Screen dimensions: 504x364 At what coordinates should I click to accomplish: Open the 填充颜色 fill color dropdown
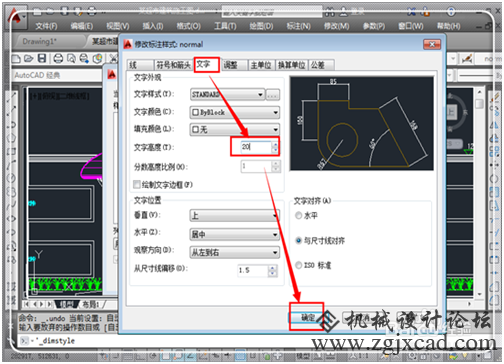tap(235, 129)
